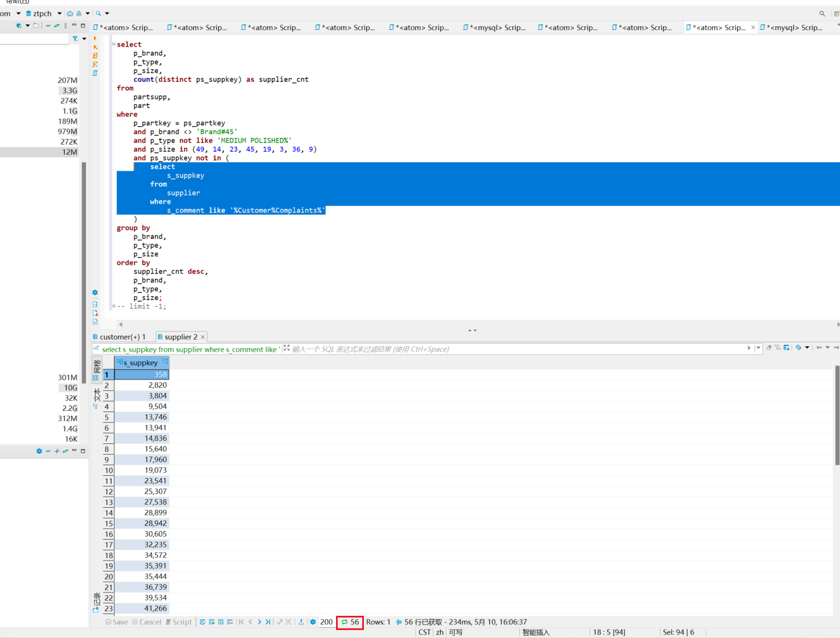Open the new connection dropdown arrow

click(x=27, y=26)
